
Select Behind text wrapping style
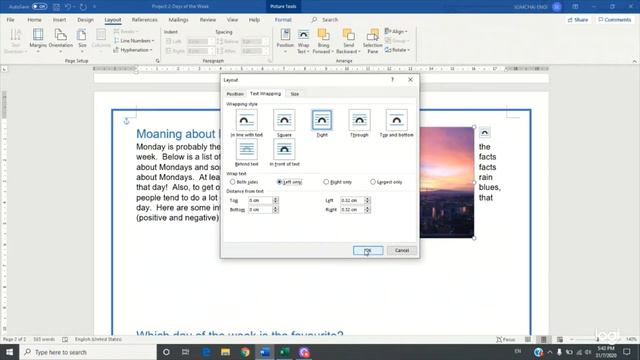coord(247,152)
